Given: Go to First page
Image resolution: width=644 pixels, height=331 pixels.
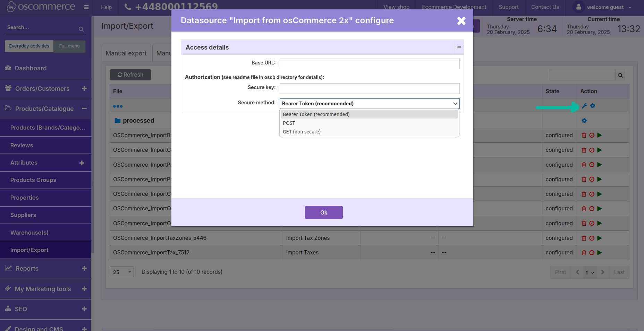Looking at the screenshot, I should pyautogui.click(x=560, y=272).
